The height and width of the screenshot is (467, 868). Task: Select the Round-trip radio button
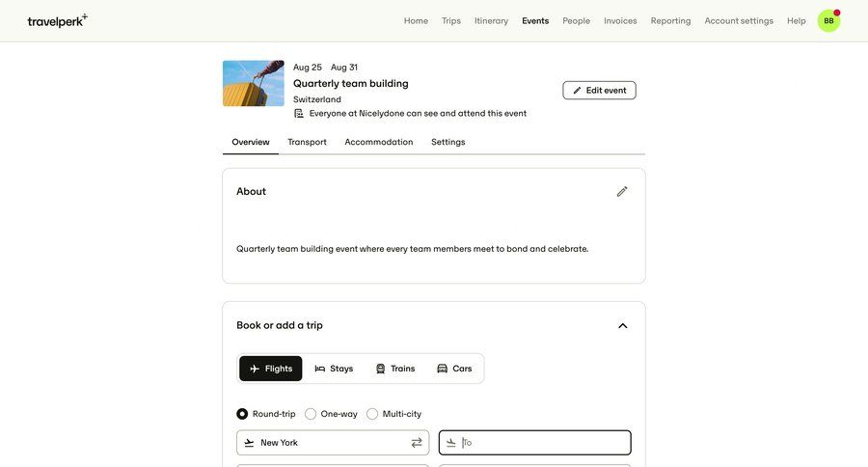tap(242, 414)
